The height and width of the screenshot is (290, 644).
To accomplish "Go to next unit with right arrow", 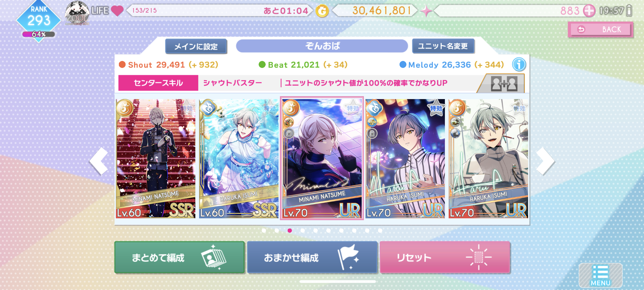I will (545, 161).
